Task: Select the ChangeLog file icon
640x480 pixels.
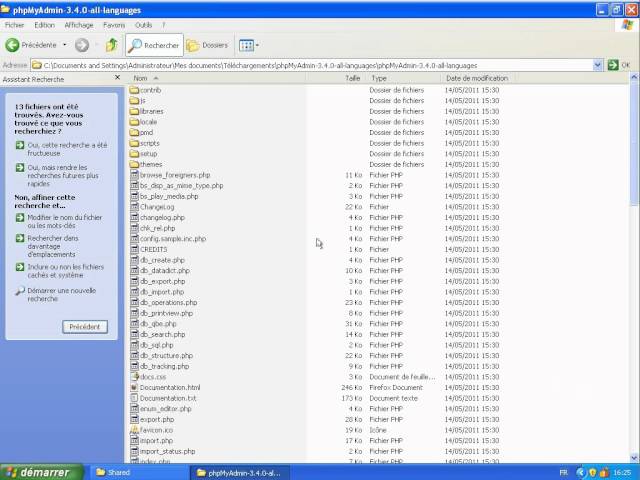Action: pos(134,207)
